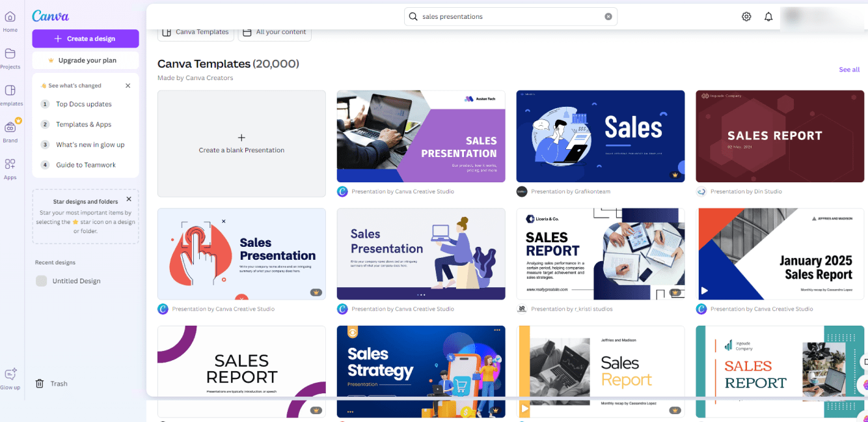Open See all templates link
This screenshot has height=422, width=868.
pos(849,70)
